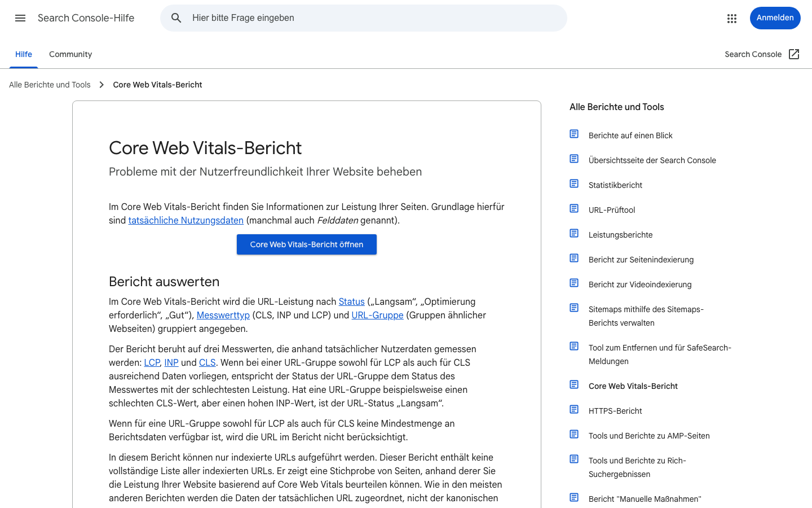Click the article icon next to Sitemaps mithilfe des Sitemaps-Berichts
Viewport: 812px width, 508px height.
tap(574, 308)
